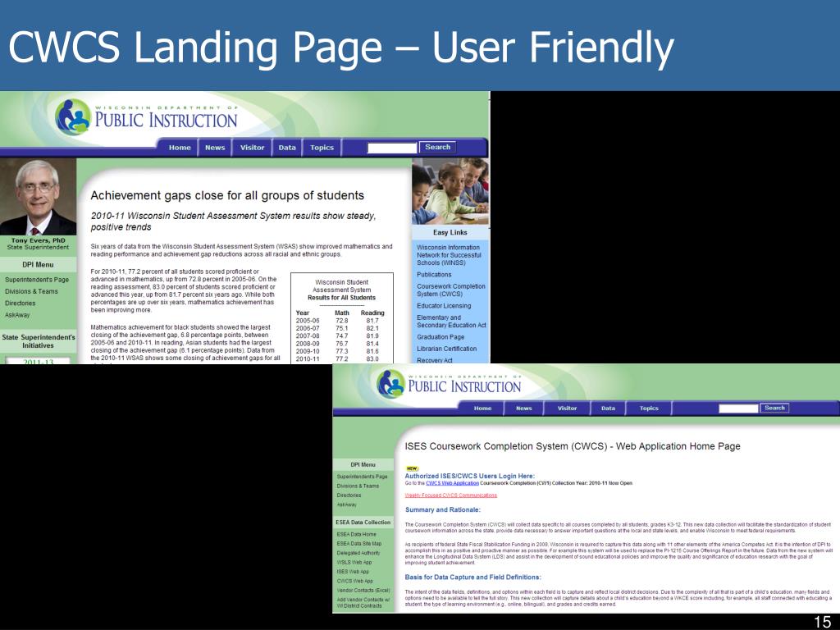Click the 2010-11 row in results table

(x=337, y=359)
